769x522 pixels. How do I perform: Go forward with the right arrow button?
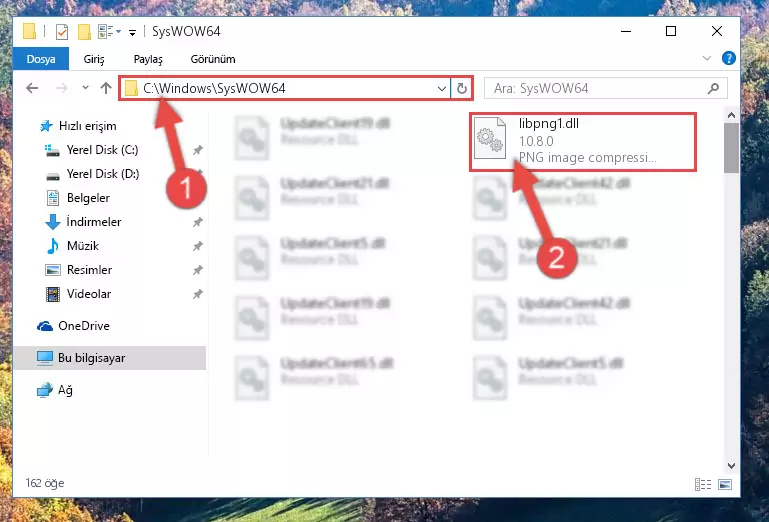pyautogui.click(x=62, y=88)
